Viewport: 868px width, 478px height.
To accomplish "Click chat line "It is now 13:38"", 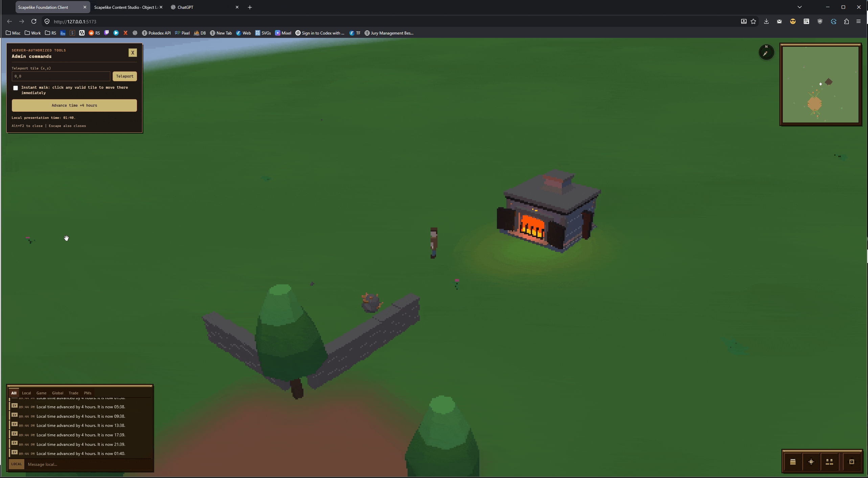I will click(x=81, y=426).
